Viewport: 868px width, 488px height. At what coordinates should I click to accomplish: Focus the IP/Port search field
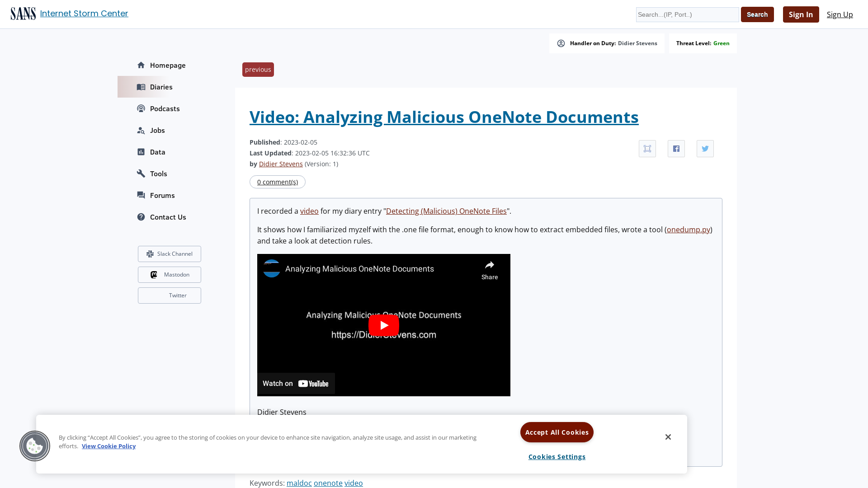pos(687,14)
